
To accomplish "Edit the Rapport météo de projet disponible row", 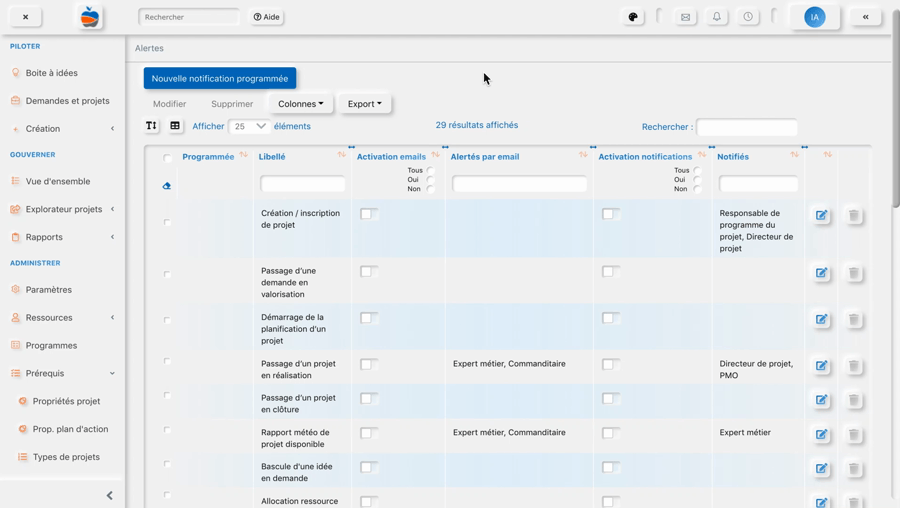I will click(821, 434).
